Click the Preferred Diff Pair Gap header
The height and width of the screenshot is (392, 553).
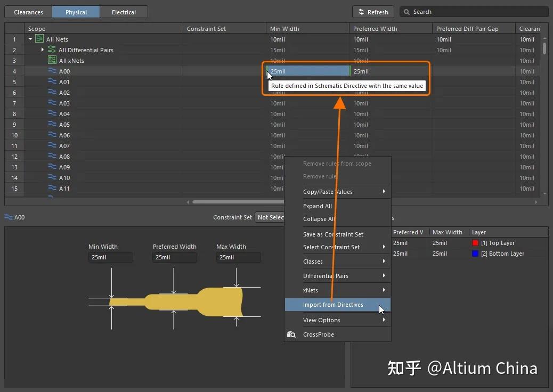tap(474, 29)
